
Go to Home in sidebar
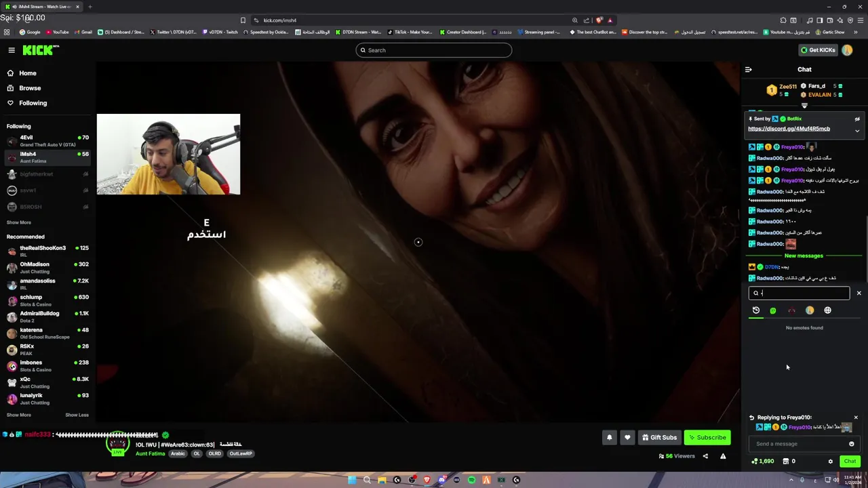(28, 73)
